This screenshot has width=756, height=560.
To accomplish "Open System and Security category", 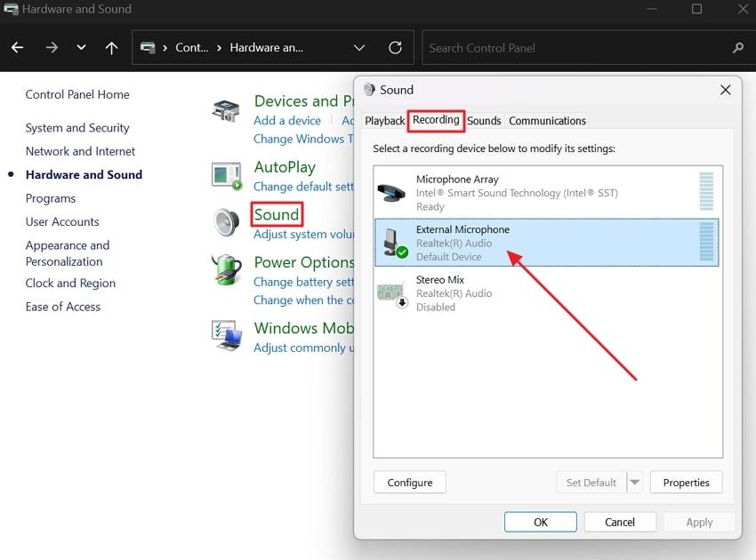I will tap(77, 128).
